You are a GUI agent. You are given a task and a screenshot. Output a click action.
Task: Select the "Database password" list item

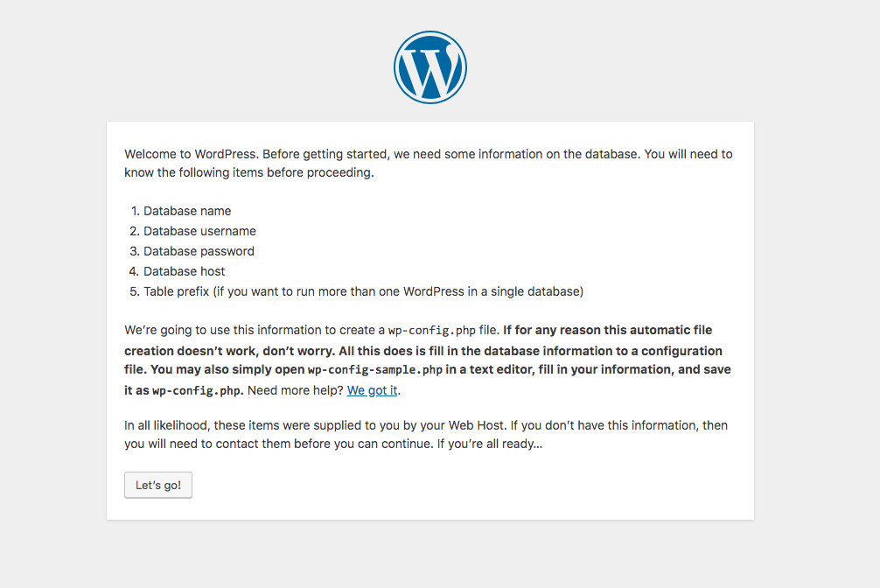click(x=199, y=252)
